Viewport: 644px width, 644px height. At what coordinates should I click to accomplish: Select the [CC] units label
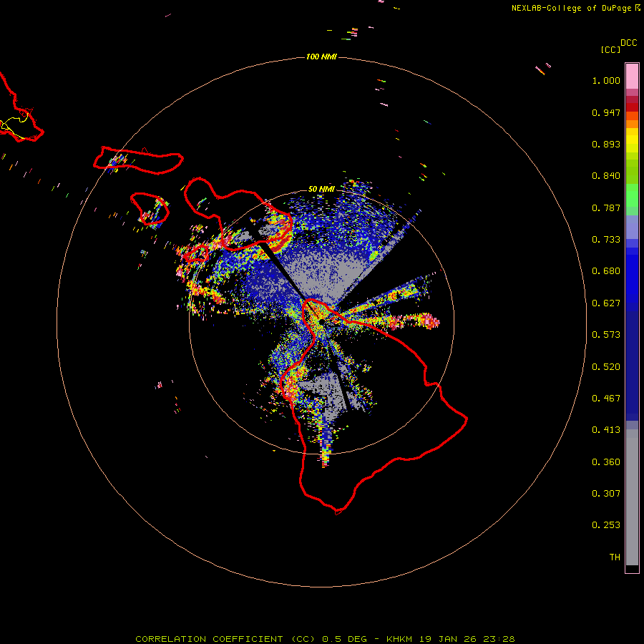[x=610, y=49]
